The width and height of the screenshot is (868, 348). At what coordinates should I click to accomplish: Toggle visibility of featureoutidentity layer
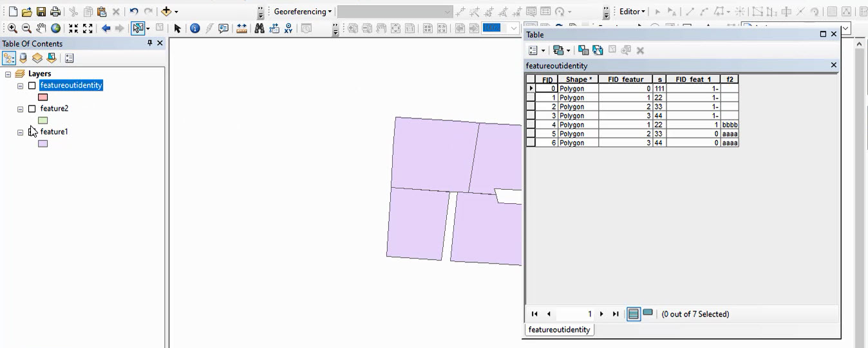[x=32, y=86]
